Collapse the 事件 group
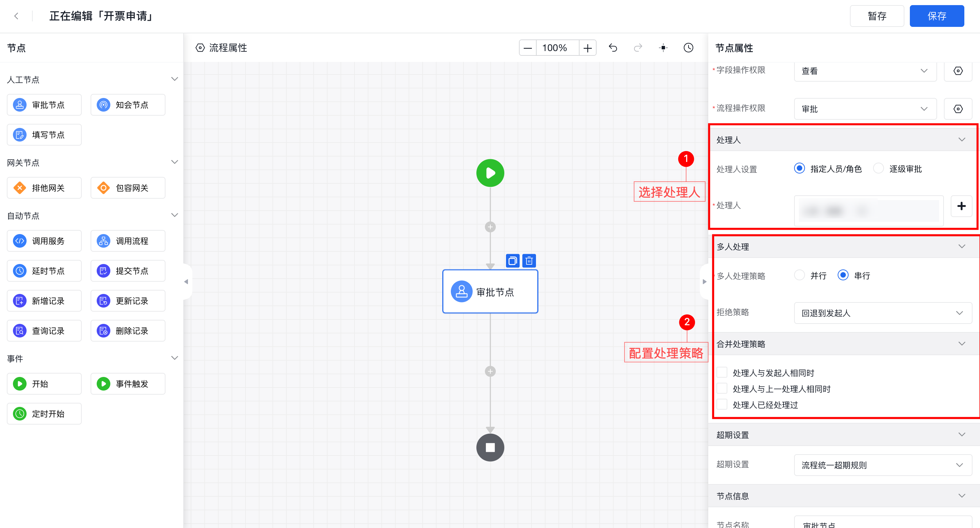Screen dimensions: 980x528 [175, 358]
